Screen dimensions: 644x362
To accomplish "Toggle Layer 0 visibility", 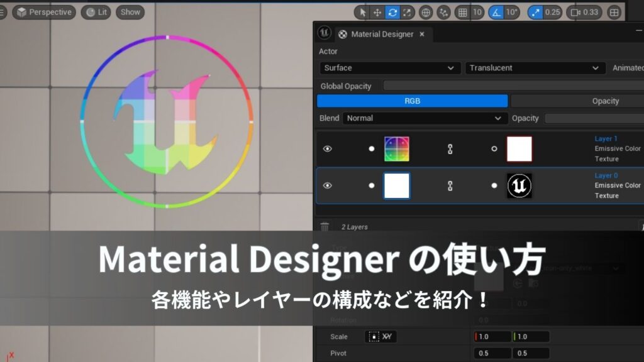I will 328,185.
